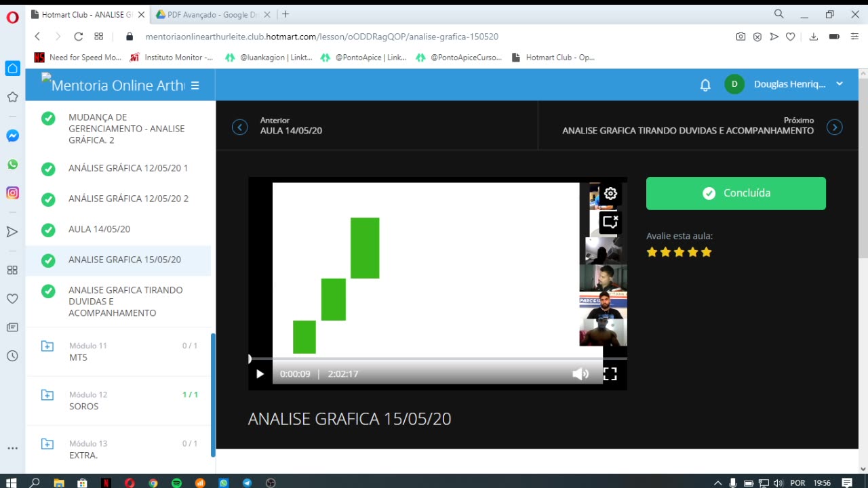Screen dimensions: 868x488
Task: Seek on the video progress bar
Action: (x=437, y=359)
